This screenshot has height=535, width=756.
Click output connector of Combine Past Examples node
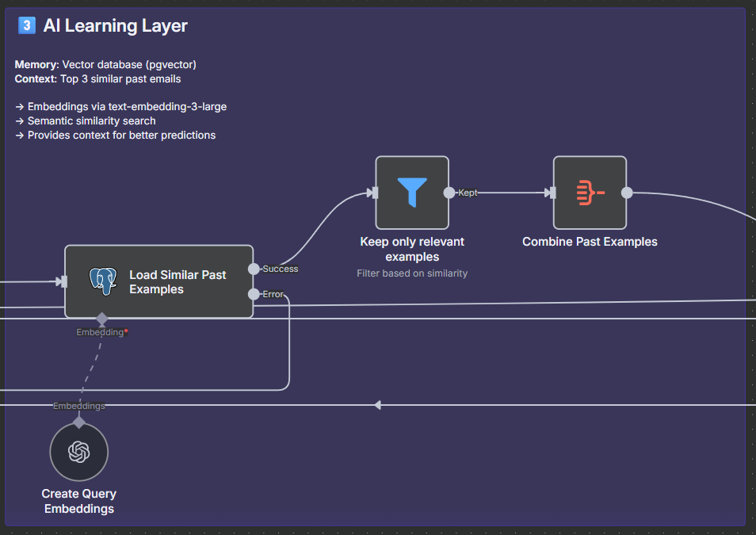tap(627, 193)
